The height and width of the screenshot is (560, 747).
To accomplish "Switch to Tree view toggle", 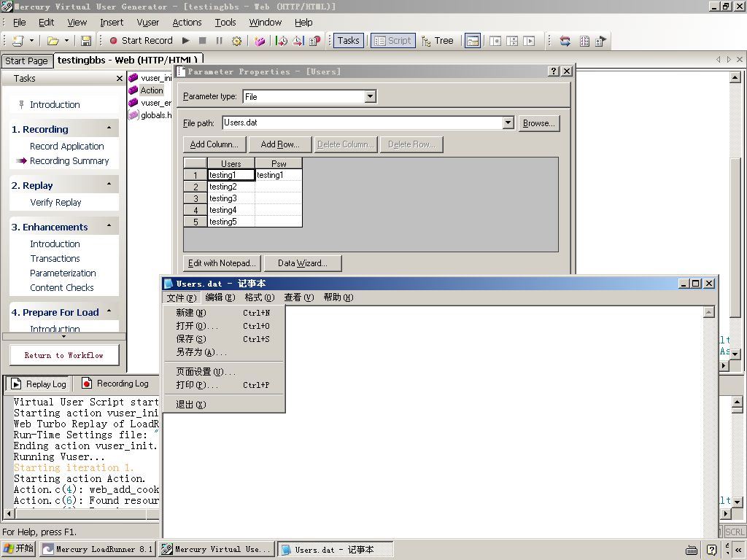I will tap(437, 41).
